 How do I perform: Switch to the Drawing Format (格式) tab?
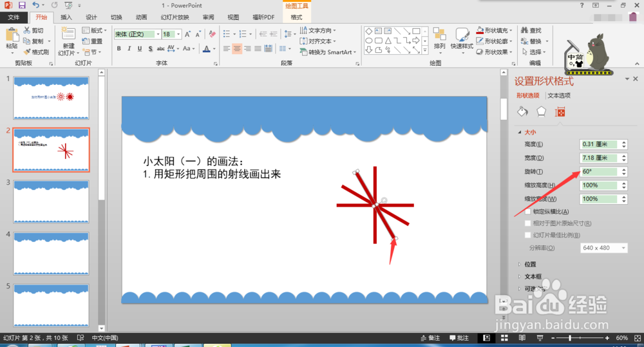[x=296, y=17]
